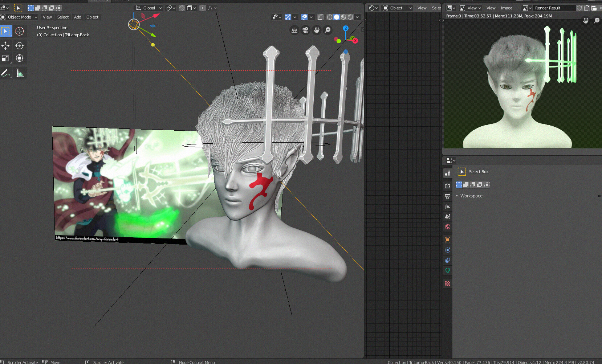Toggle perspective/orthographic grid view button
The image size is (602, 364).
[x=294, y=30]
